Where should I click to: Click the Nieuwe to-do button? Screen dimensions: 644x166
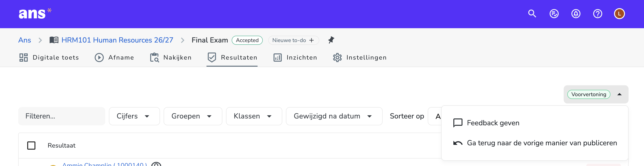293,40
